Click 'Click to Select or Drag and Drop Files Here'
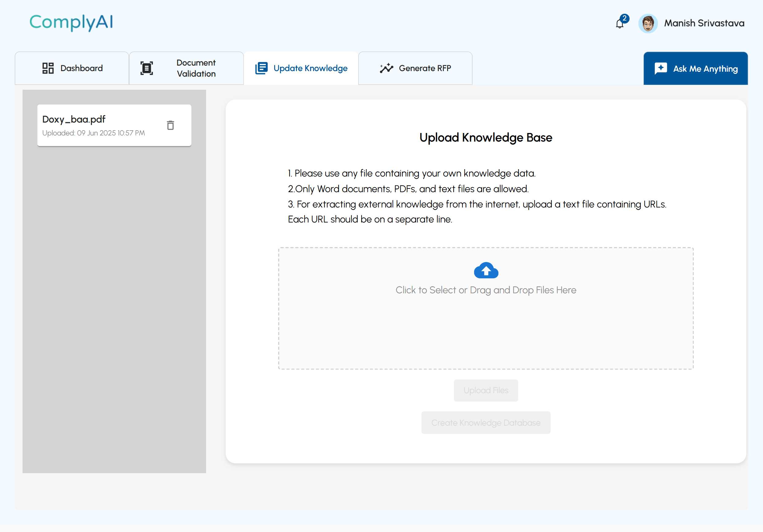 point(486,290)
